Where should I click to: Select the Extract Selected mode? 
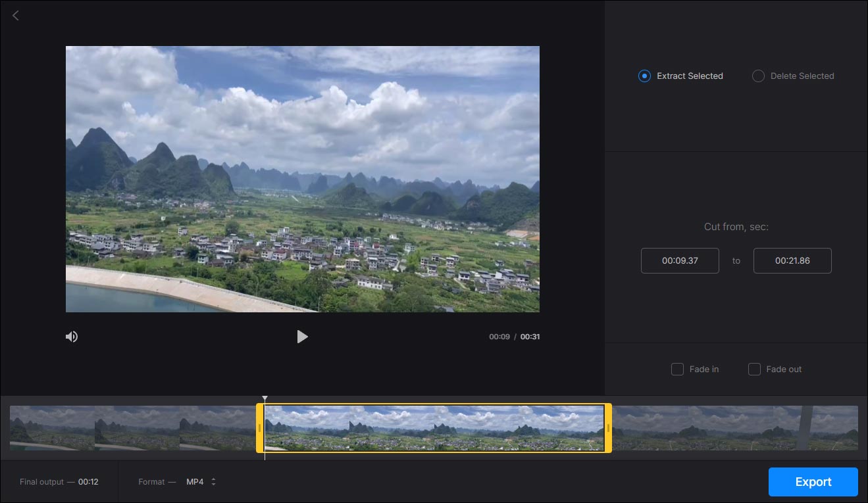644,76
